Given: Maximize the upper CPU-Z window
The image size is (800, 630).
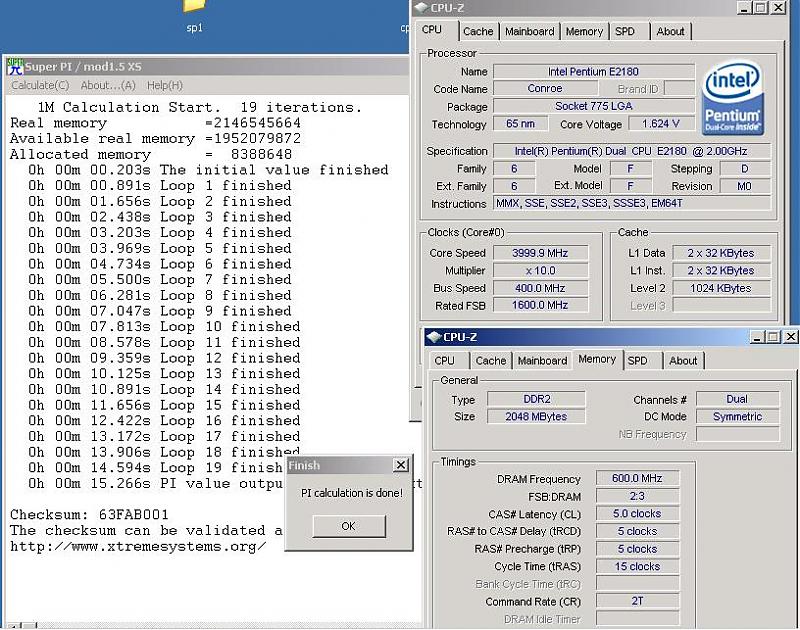Looking at the screenshot, I should pos(761,8).
